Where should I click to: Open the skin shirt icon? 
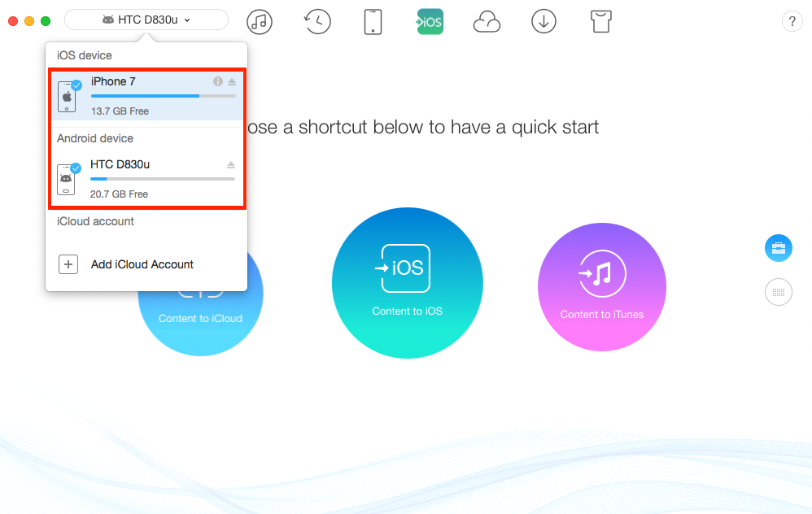click(x=600, y=22)
